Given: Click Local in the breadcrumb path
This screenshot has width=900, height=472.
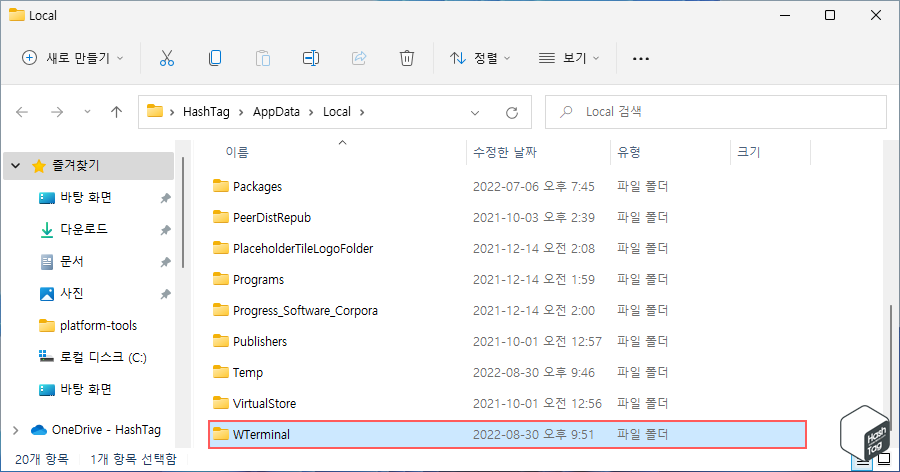Looking at the screenshot, I should pos(337,111).
